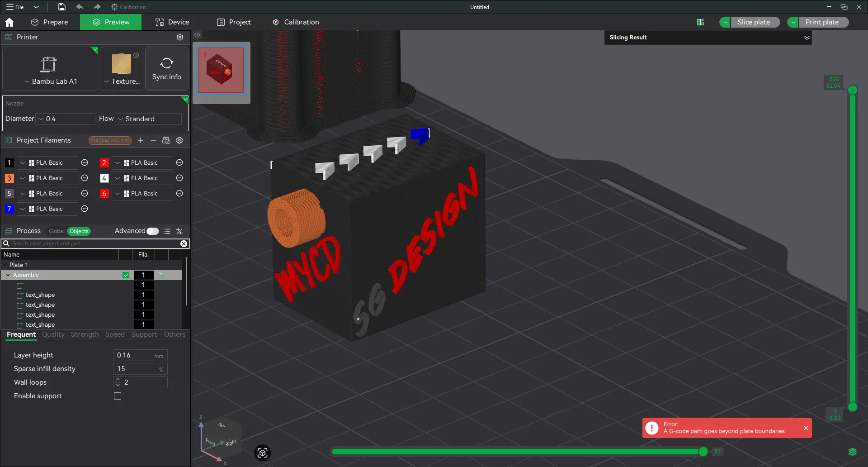Add a filament with plus icon
This screenshot has height=467, width=868.
click(x=141, y=141)
